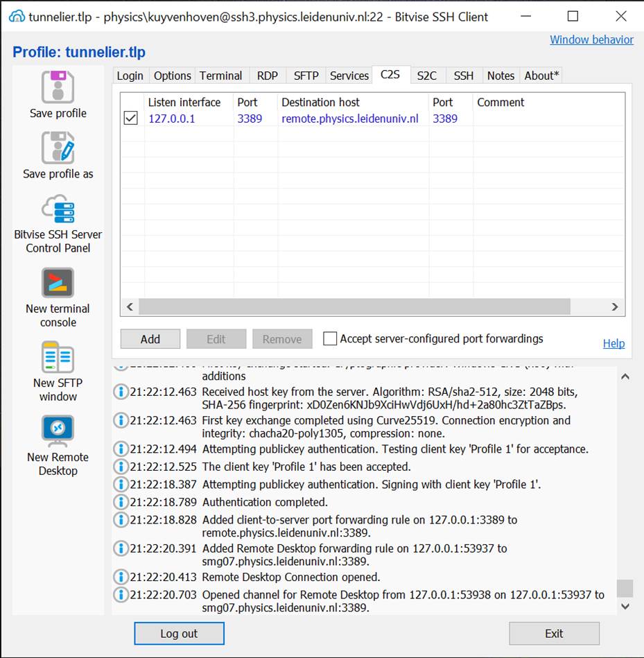
Task: Click the Save profile icon
Action: (x=58, y=87)
